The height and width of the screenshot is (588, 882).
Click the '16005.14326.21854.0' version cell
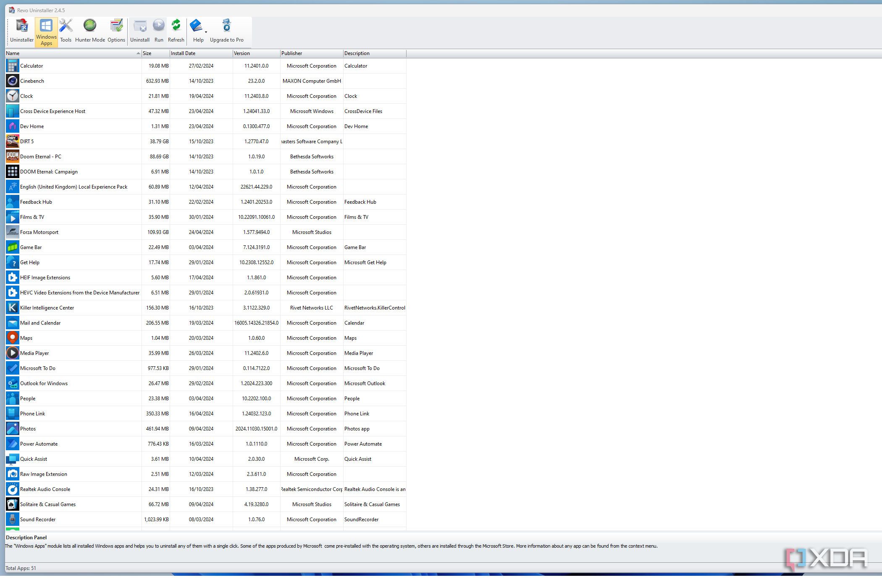(257, 323)
